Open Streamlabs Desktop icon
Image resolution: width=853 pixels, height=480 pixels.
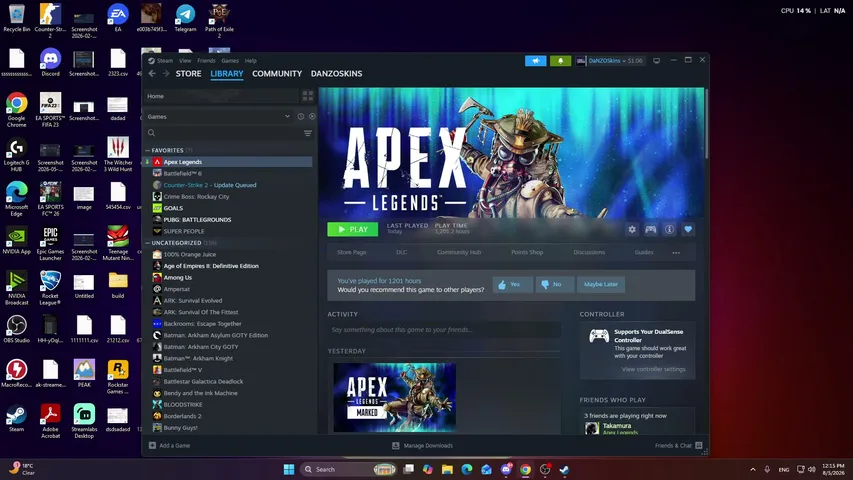84,421
